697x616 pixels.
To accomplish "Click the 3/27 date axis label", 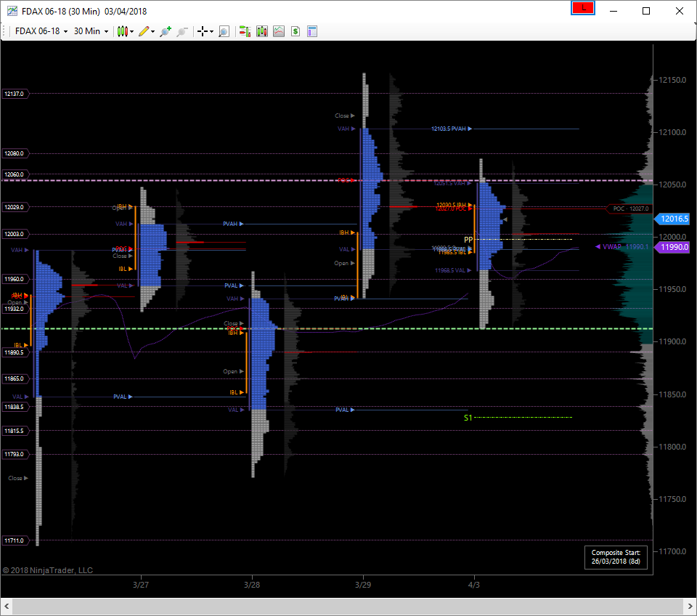I will pos(140,585).
